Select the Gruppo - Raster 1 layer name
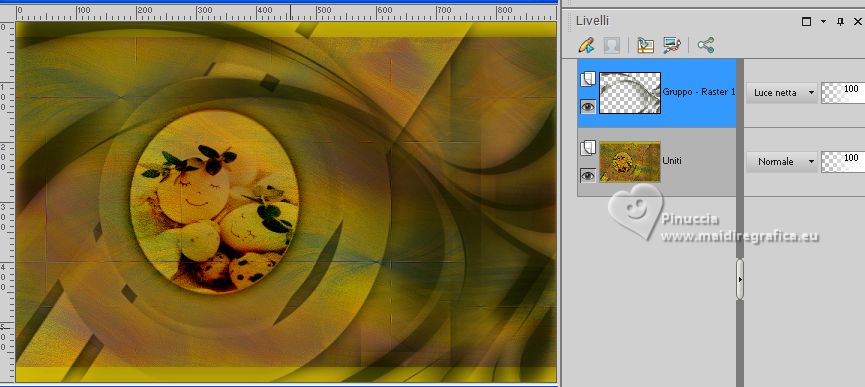Screen dimensions: 865x387 (x=699, y=92)
